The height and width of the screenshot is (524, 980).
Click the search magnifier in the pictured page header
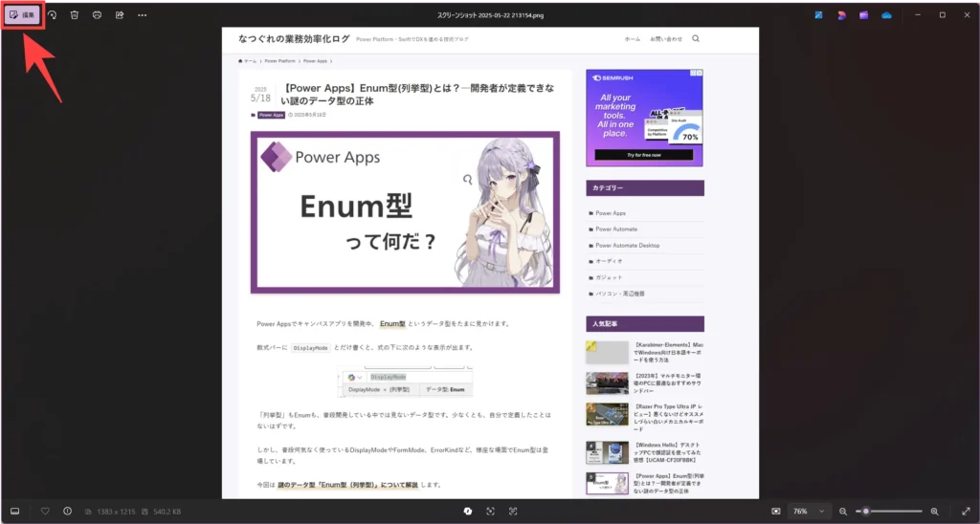point(696,38)
